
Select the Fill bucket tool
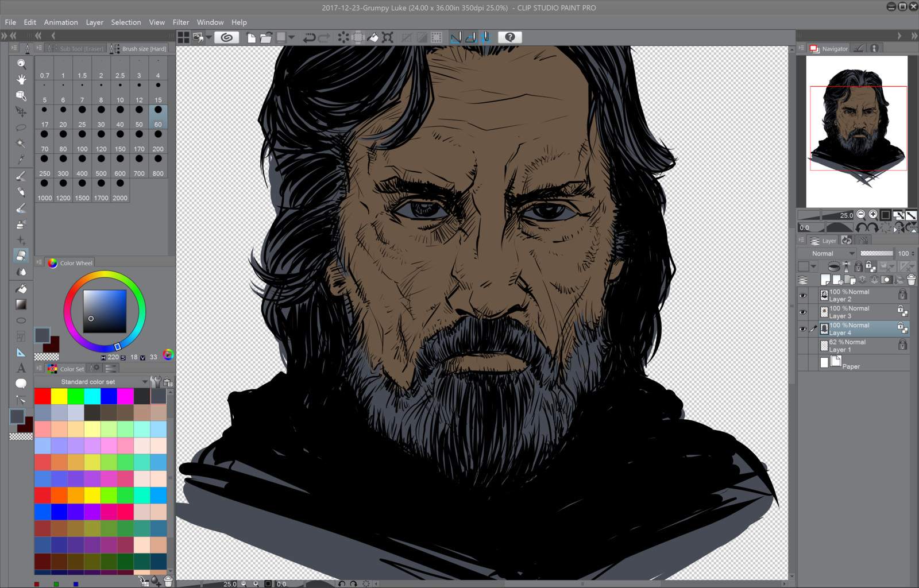(x=21, y=289)
